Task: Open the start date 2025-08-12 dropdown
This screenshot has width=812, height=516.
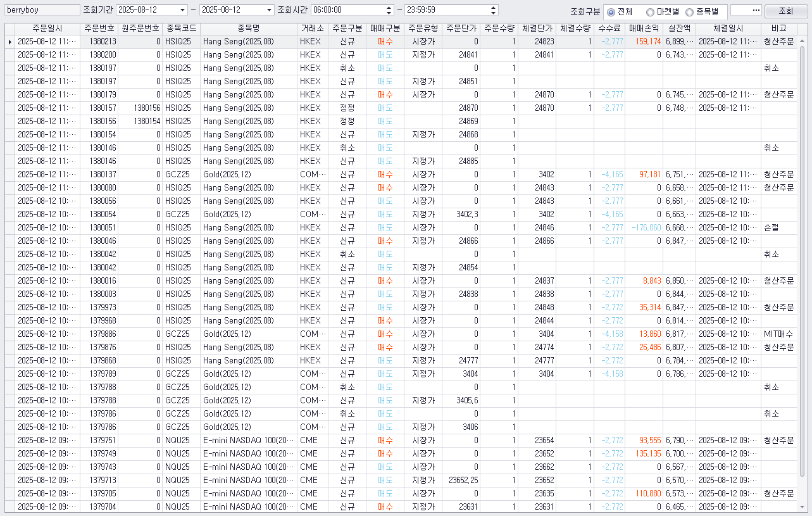Action: click(183, 10)
